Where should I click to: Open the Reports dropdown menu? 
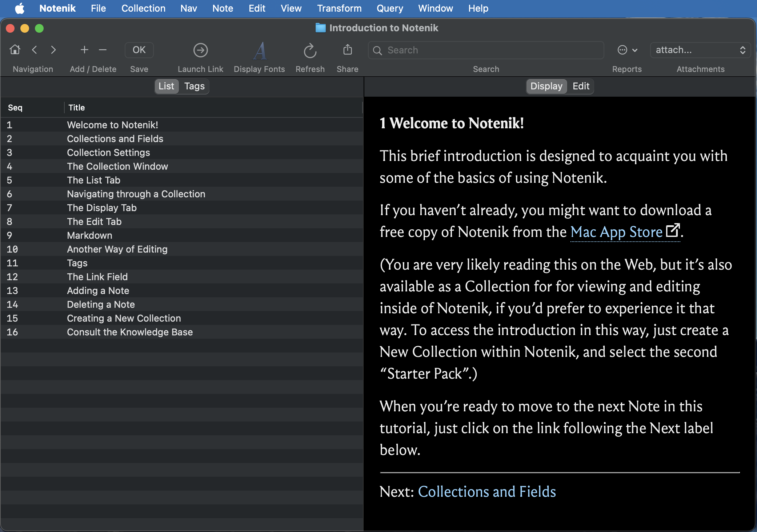point(627,50)
